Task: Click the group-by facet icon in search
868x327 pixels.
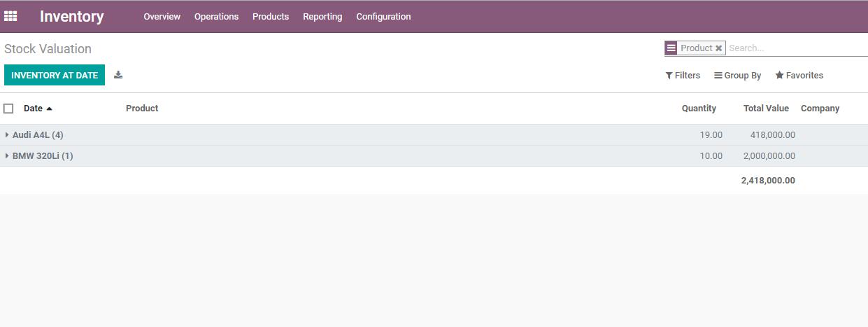Action: point(671,48)
